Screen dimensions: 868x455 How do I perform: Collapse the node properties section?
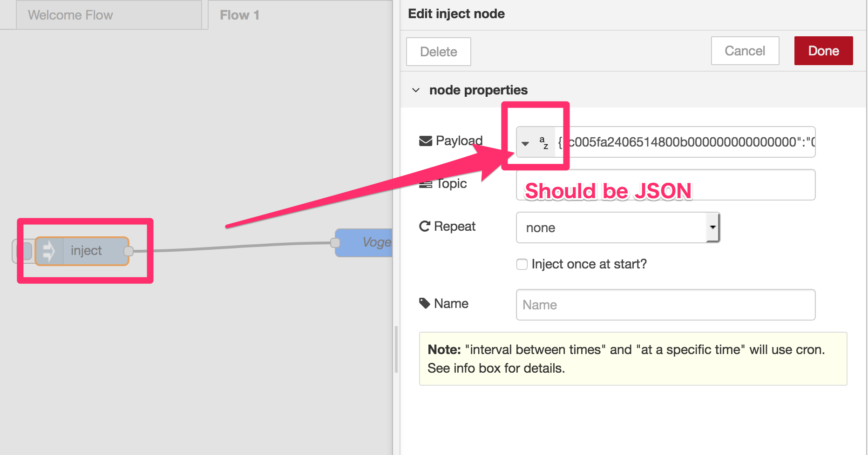pyautogui.click(x=416, y=90)
